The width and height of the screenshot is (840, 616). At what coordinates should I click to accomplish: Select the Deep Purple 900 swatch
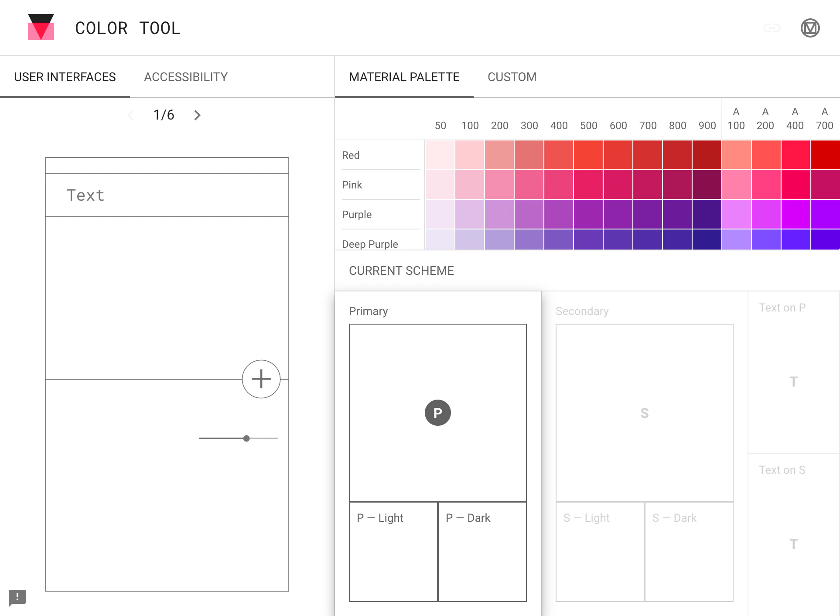coord(707,239)
